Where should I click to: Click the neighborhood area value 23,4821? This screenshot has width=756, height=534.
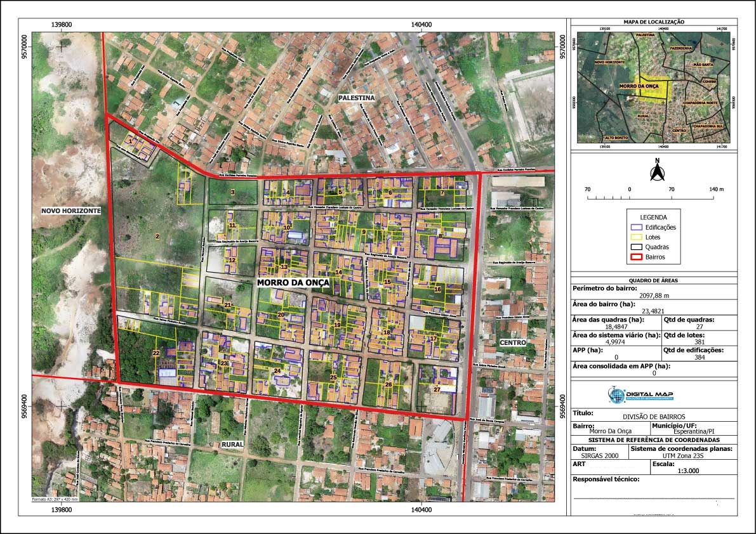(x=654, y=311)
